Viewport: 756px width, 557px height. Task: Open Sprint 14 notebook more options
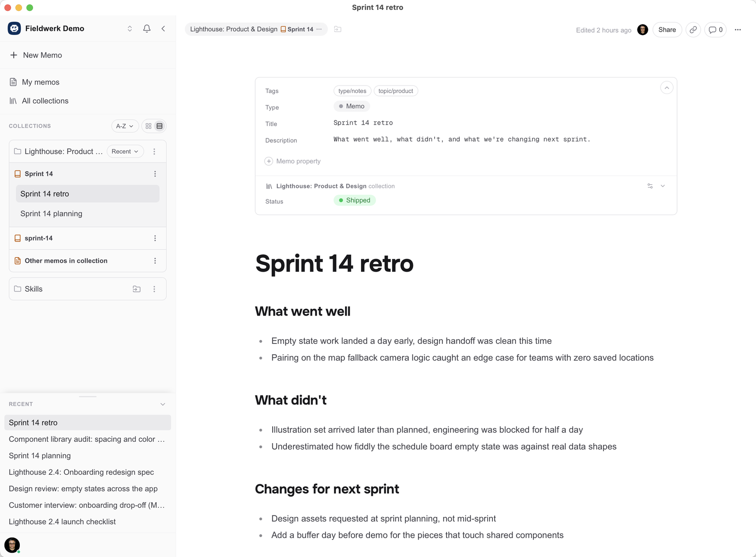155,174
